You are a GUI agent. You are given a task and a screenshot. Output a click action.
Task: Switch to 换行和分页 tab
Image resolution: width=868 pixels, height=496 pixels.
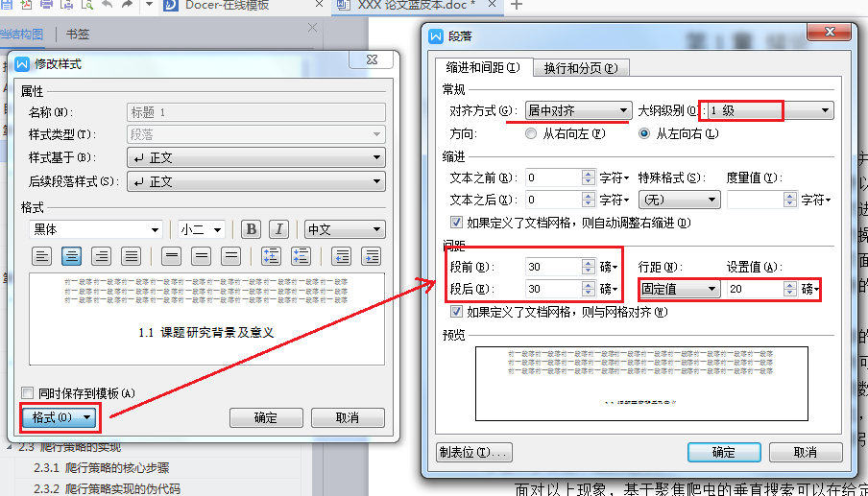[x=581, y=68]
